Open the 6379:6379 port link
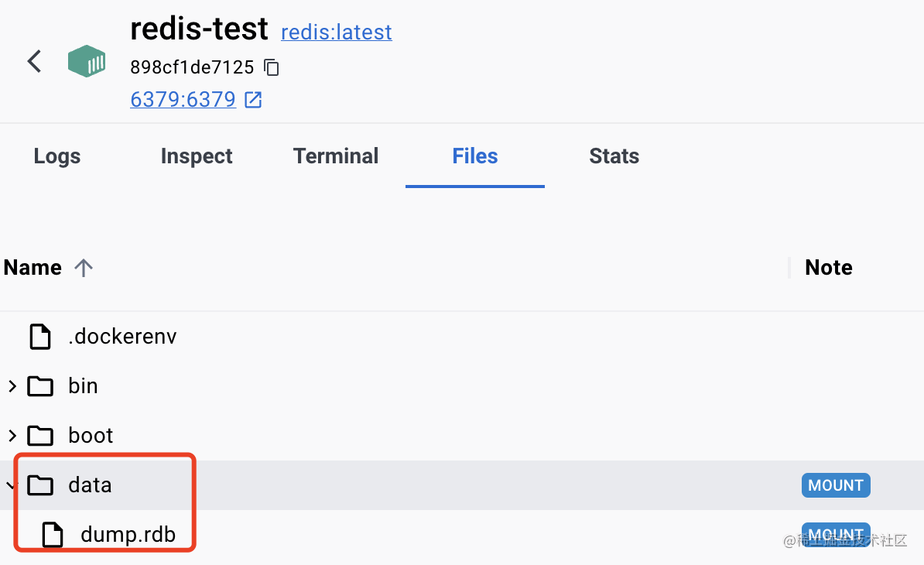The width and height of the screenshot is (924, 565). click(183, 100)
